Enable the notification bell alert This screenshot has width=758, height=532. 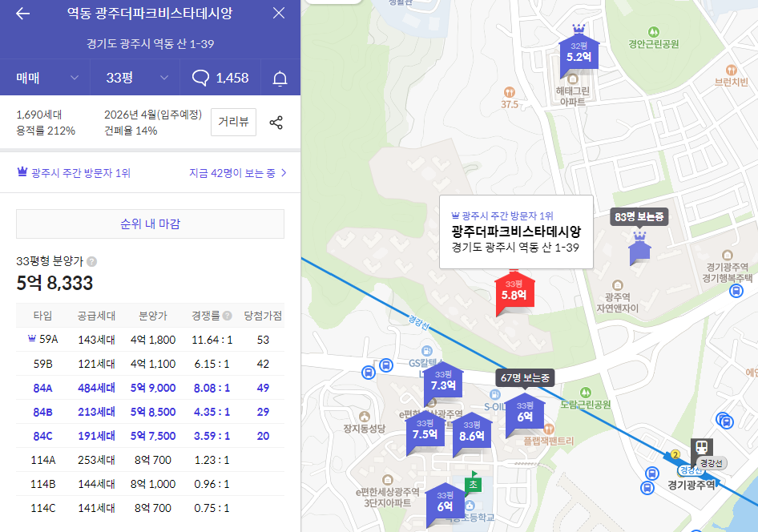coord(280,79)
